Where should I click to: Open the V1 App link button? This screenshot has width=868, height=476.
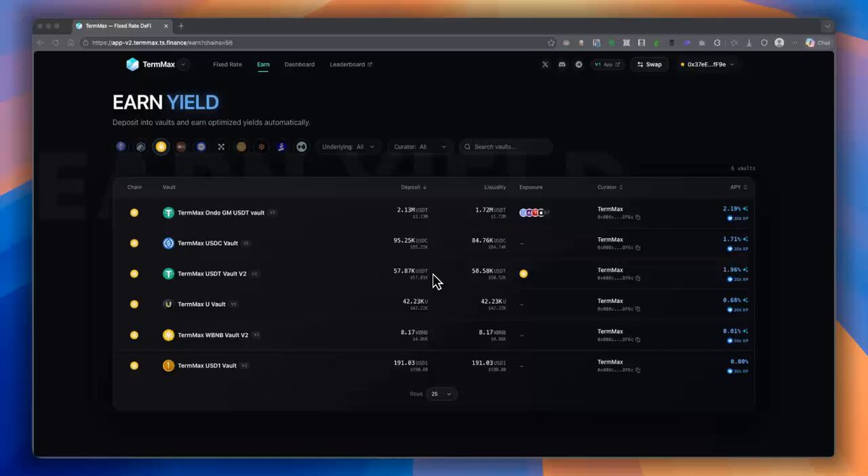point(608,64)
